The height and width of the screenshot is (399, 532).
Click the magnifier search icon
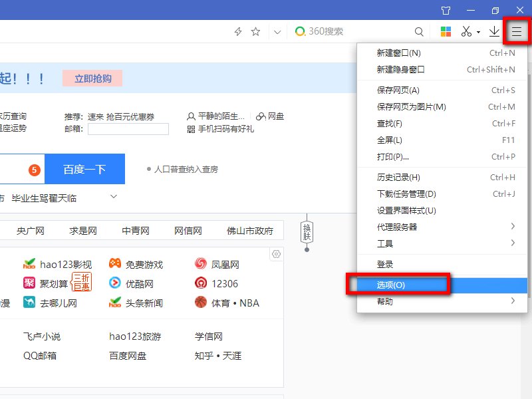(x=420, y=31)
